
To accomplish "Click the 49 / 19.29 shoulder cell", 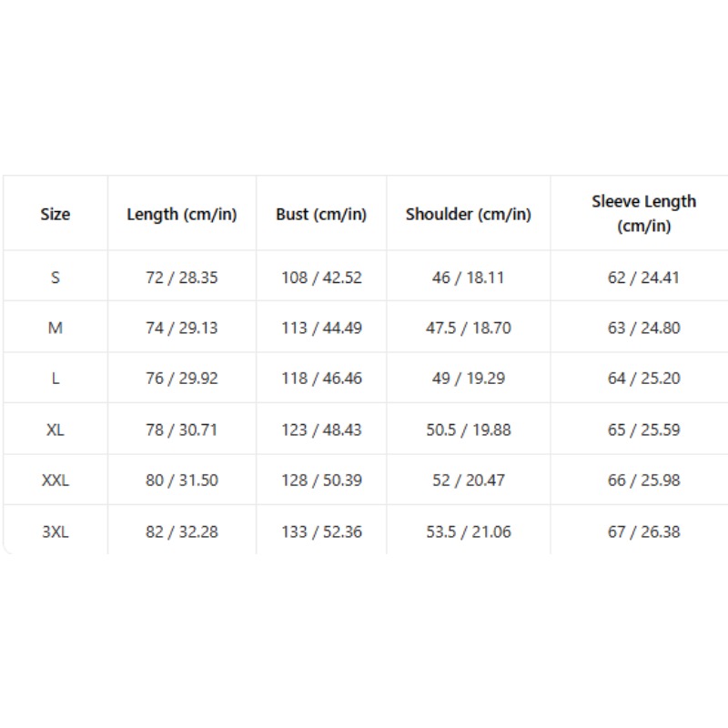I will [469, 379].
